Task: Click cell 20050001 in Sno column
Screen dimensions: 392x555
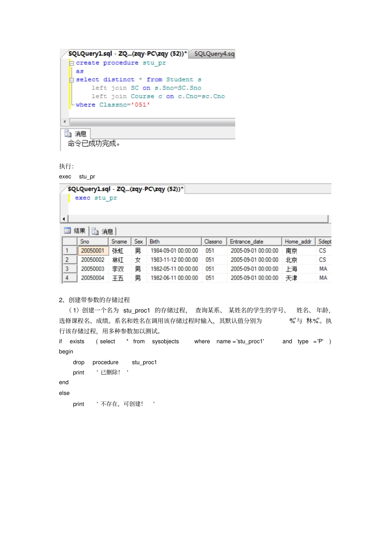Action: [x=93, y=250]
